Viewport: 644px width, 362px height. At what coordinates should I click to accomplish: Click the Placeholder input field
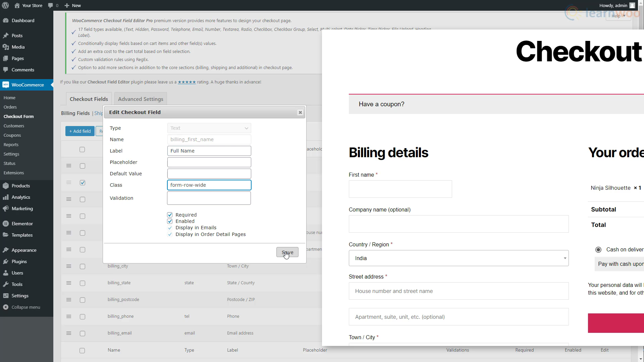pyautogui.click(x=209, y=162)
